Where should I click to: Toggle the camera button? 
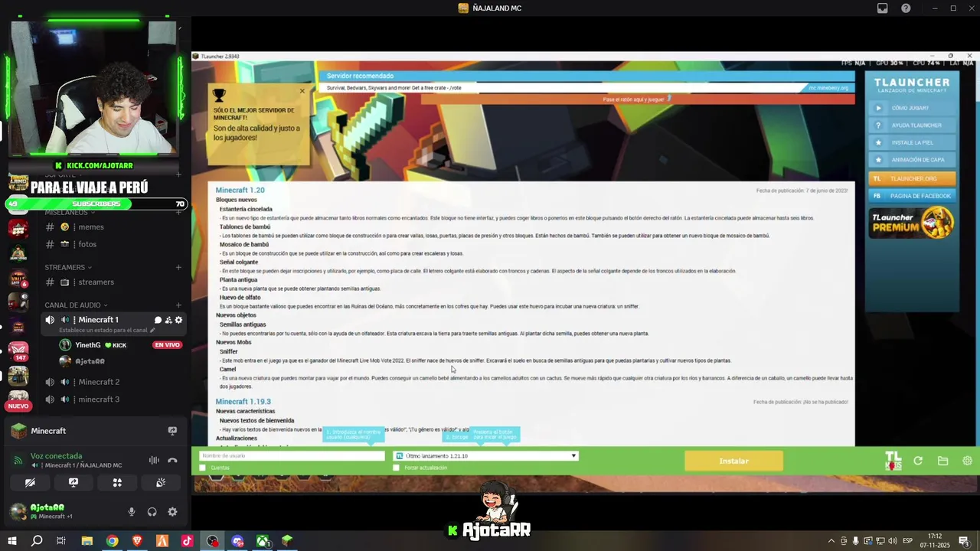(x=30, y=483)
